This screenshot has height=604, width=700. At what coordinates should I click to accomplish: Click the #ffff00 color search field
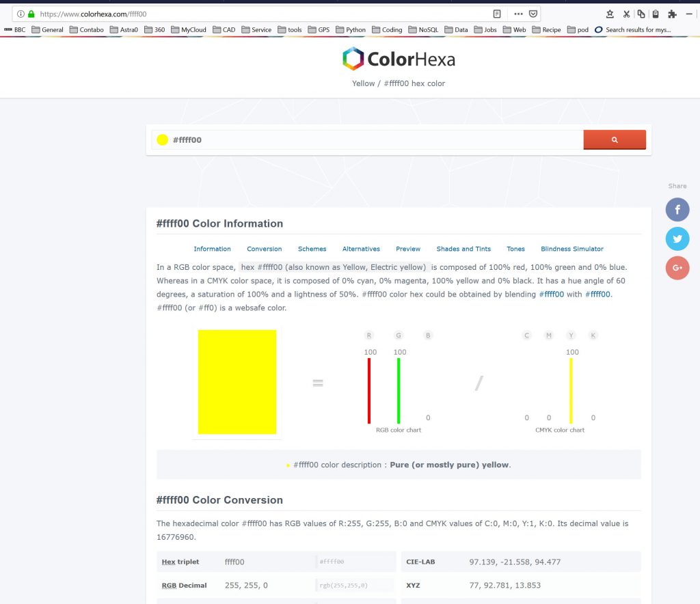[x=369, y=140]
